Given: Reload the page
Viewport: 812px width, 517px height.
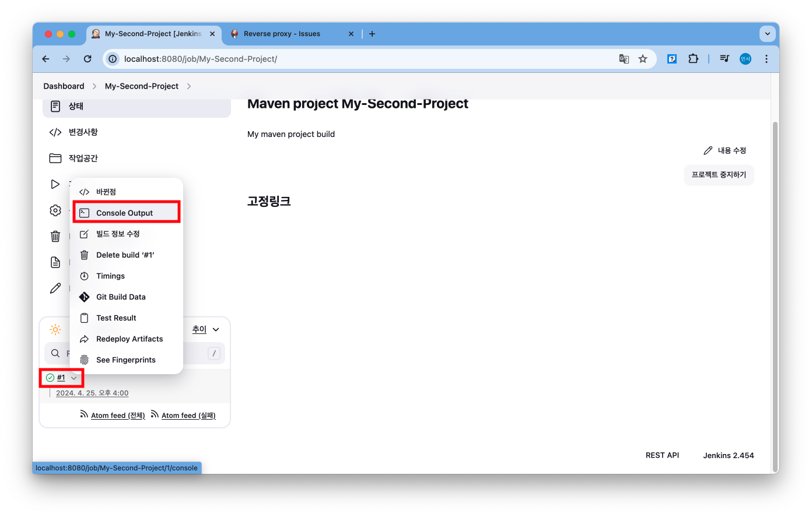Looking at the screenshot, I should point(87,59).
